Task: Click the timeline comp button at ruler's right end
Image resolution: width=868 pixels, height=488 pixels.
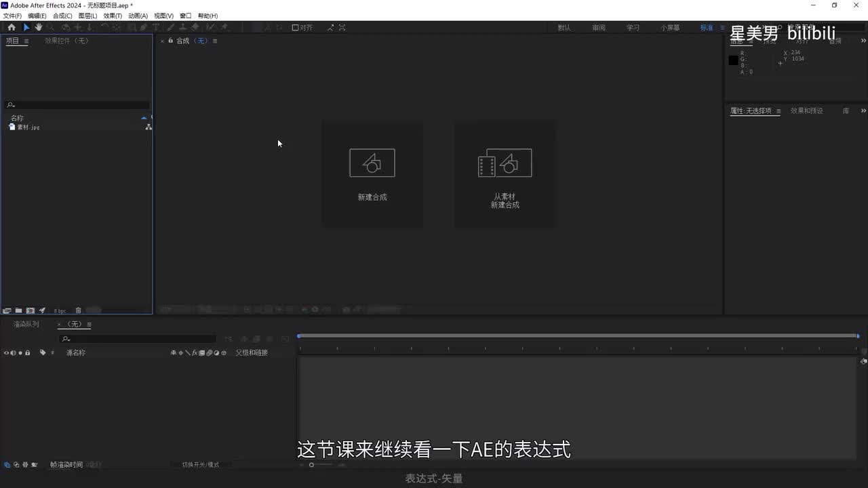Action: [863, 361]
